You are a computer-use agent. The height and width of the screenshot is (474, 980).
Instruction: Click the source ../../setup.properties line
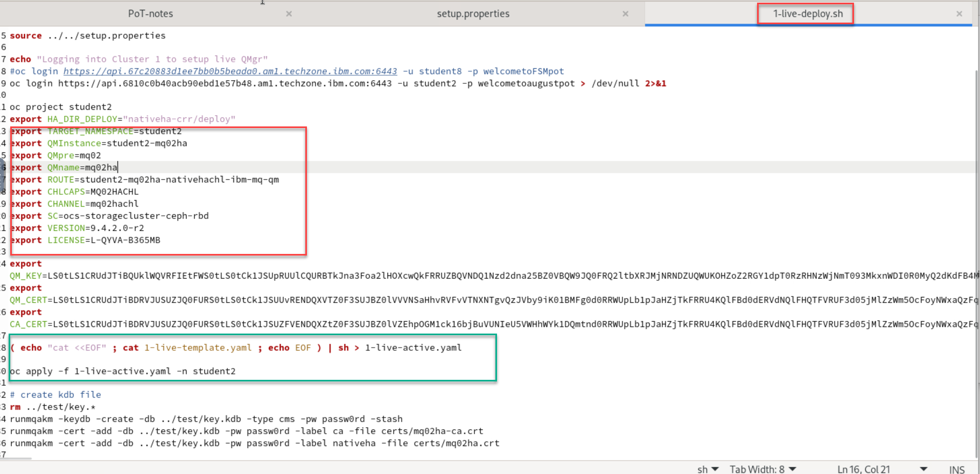87,36
